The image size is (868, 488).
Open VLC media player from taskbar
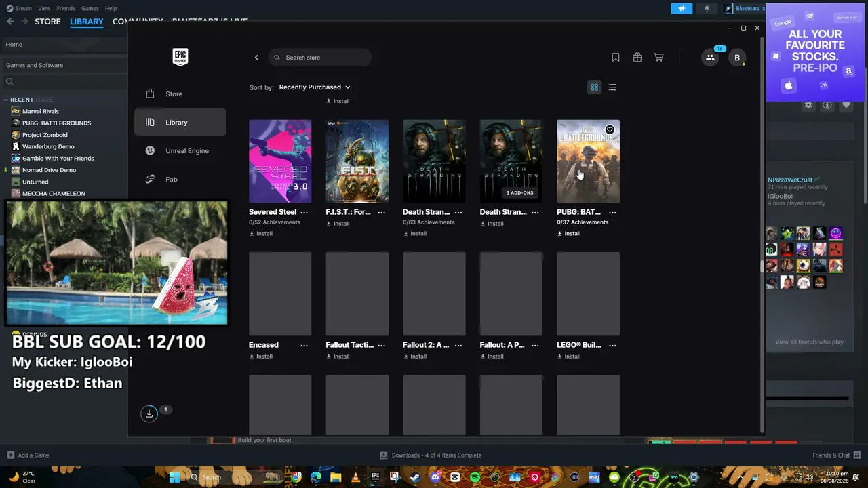[x=355, y=477]
